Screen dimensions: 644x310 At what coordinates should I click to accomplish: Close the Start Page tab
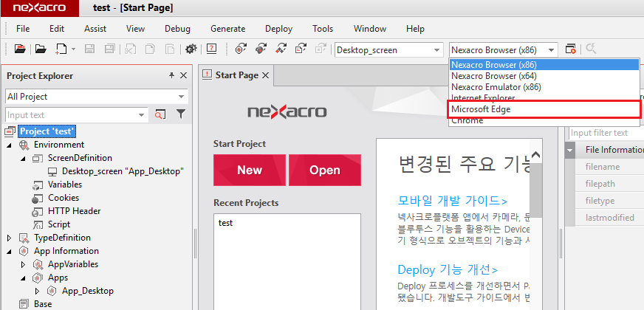[266, 75]
